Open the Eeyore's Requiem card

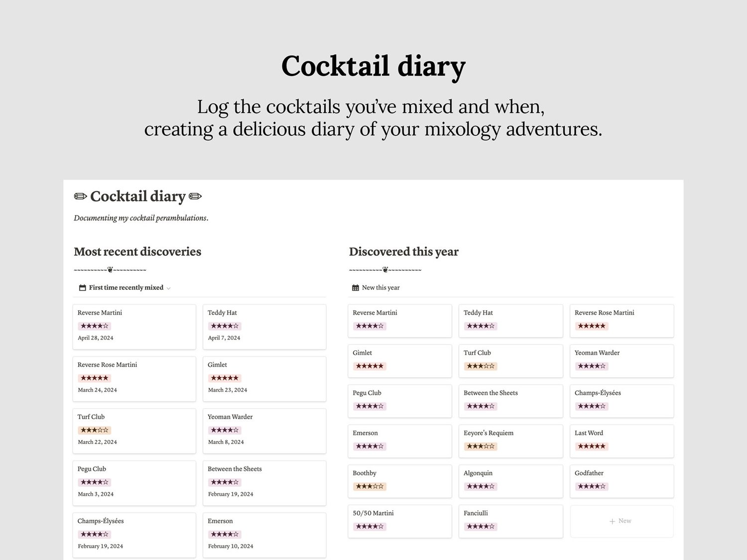[x=510, y=441]
